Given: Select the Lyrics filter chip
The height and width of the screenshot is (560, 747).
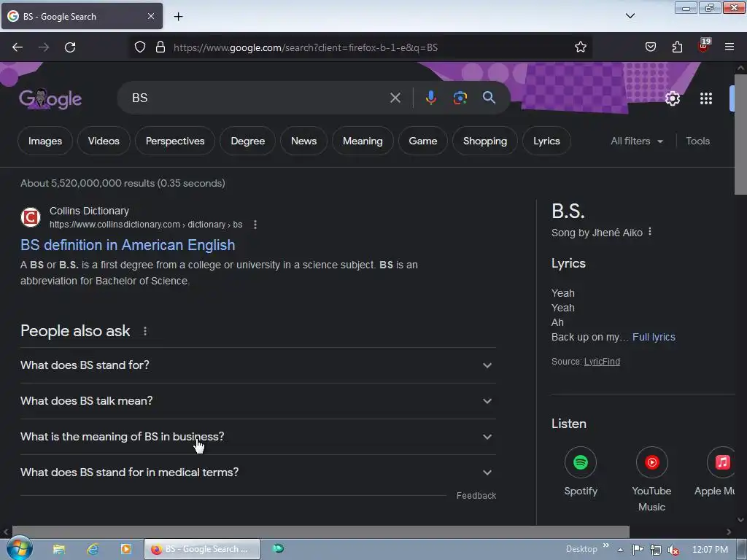Looking at the screenshot, I should [546, 141].
